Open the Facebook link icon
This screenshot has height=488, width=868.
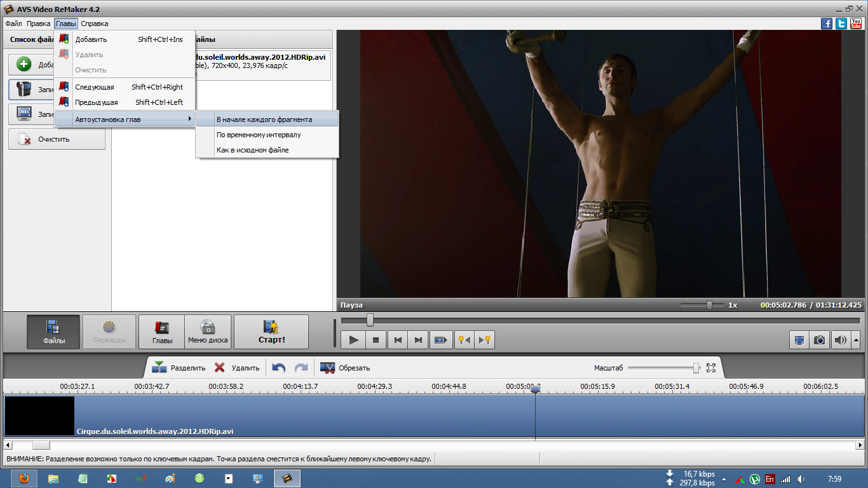click(827, 24)
